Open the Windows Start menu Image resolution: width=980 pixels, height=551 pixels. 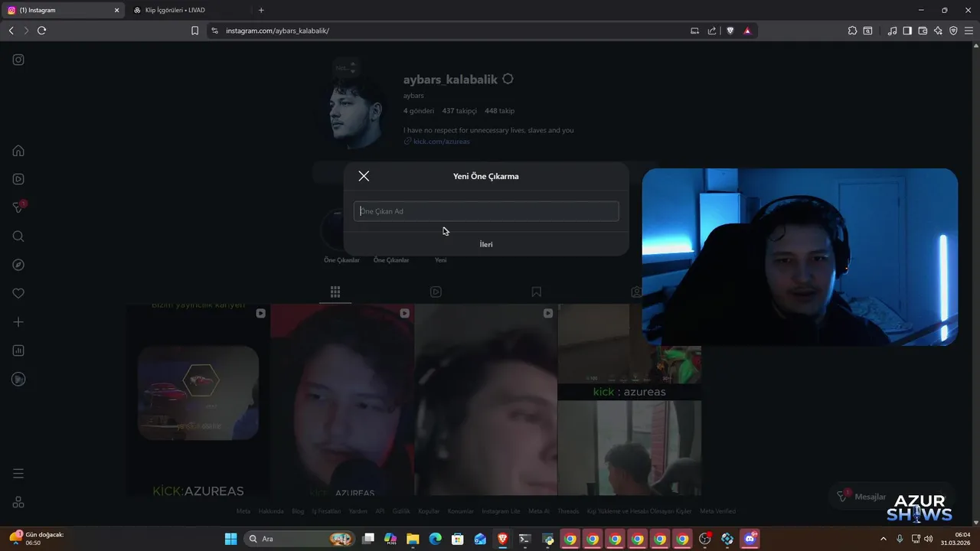(230, 539)
